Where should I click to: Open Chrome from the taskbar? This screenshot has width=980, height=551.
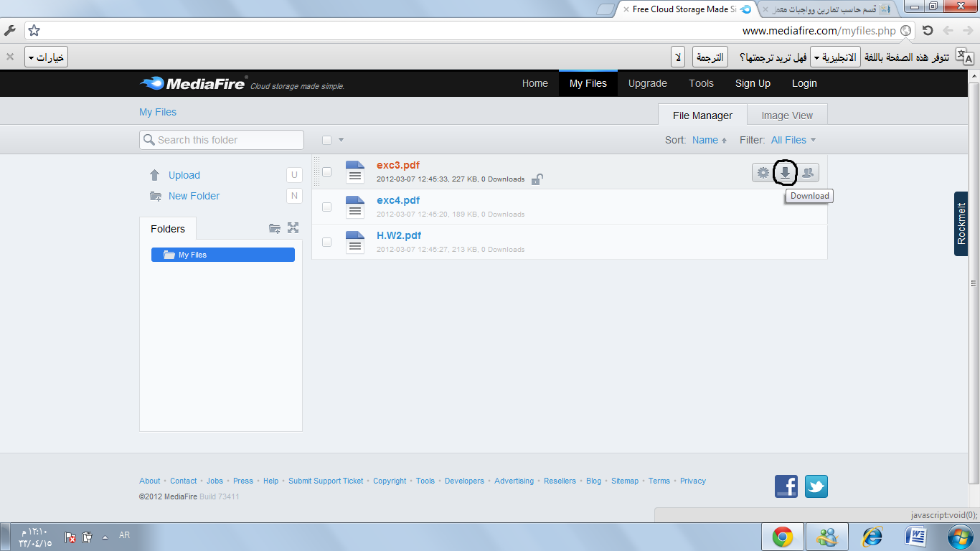point(782,537)
